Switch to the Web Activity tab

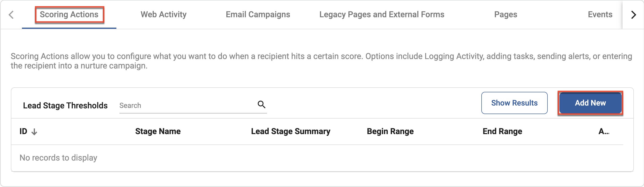[164, 14]
